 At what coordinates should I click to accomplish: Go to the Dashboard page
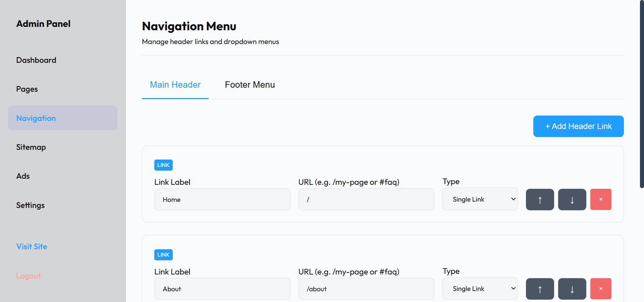36,60
